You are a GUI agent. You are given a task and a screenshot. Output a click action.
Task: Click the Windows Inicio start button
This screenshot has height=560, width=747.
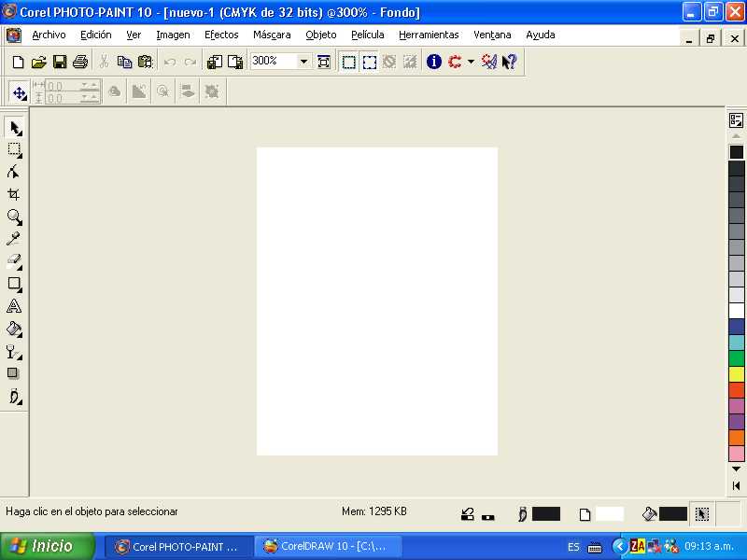coord(47,546)
